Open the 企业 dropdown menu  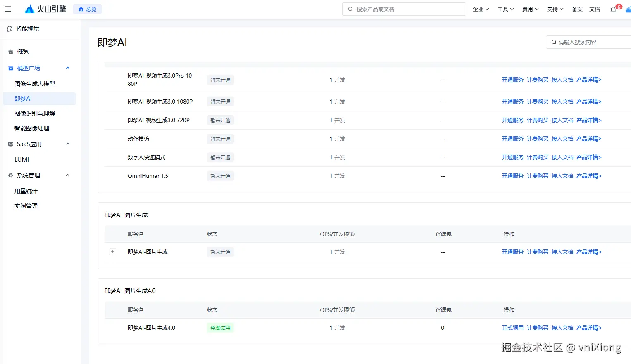pos(481,9)
